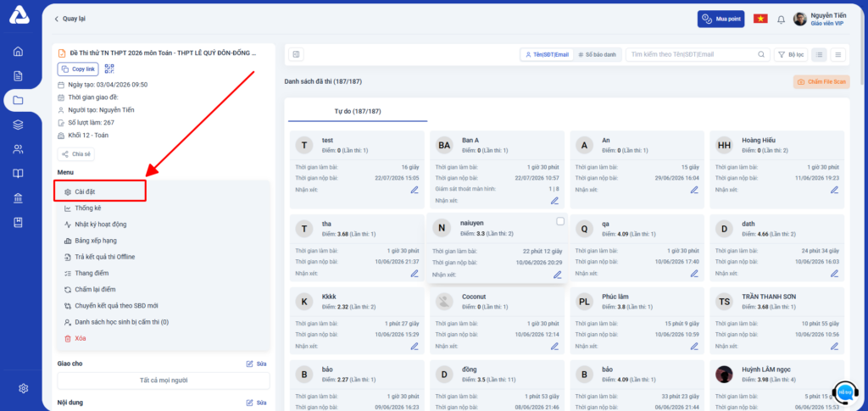Click the Tất cả mọi người field
The height and width of the screenshot is (411, 868).
point(164,380)
